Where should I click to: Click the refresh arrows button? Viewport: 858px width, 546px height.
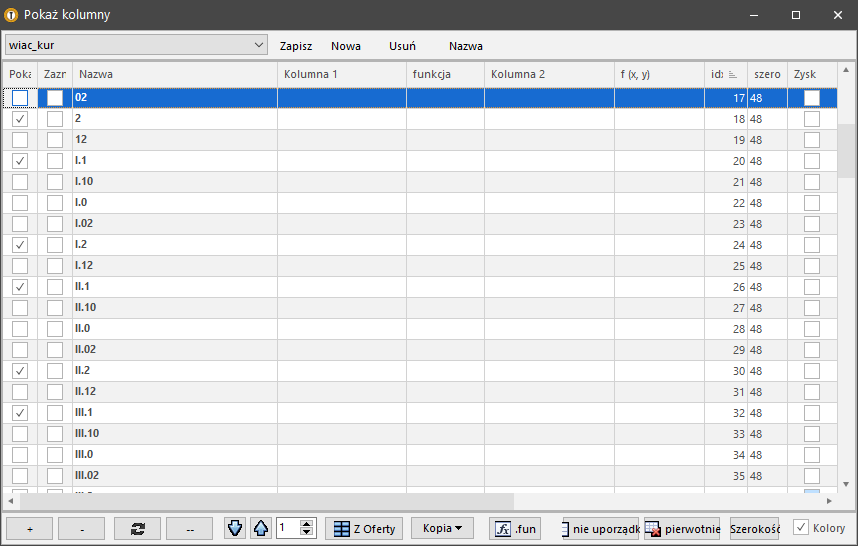point(137,529)
